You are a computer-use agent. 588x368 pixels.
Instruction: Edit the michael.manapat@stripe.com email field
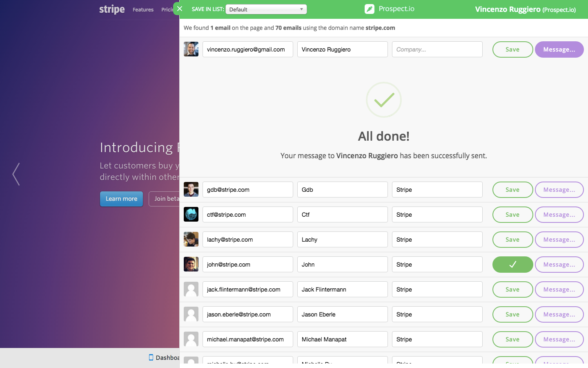(248, 339)
